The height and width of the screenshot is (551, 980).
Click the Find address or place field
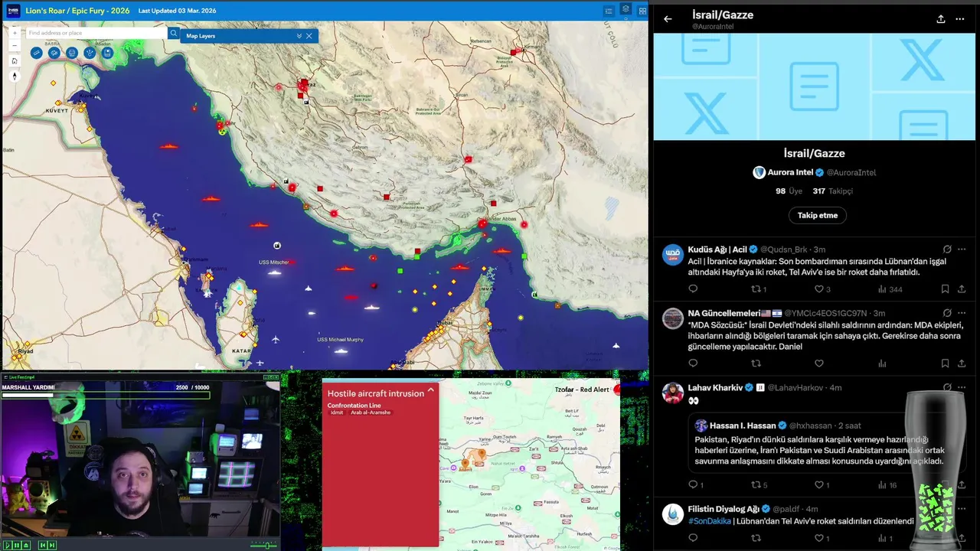coord(96,33)
